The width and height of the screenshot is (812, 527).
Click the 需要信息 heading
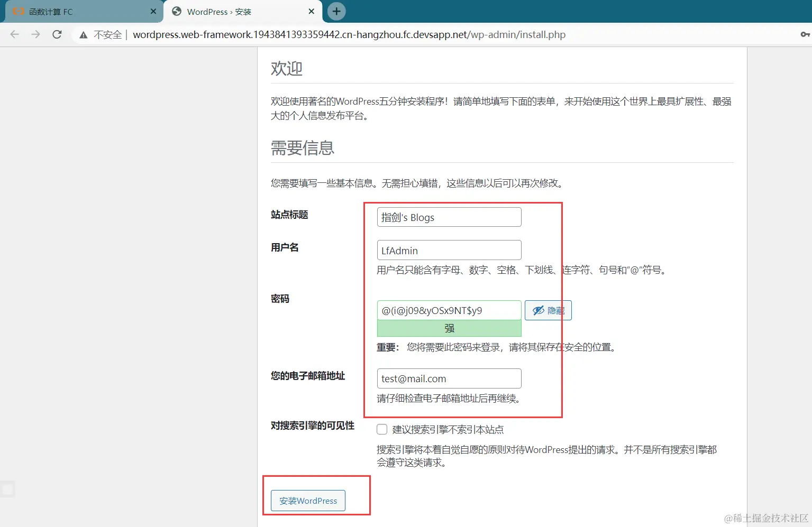(303, 148)
